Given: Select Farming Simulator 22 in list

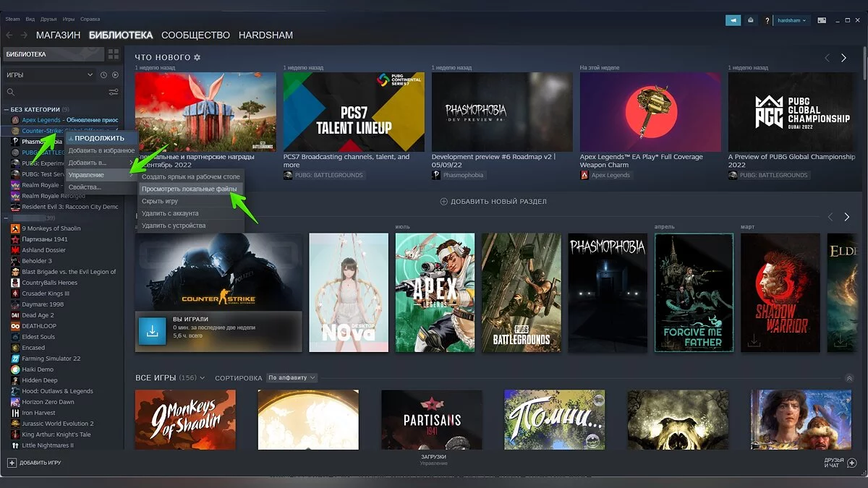Looking at the screenshot, I should pyautogui.click(x=51, y=359).
